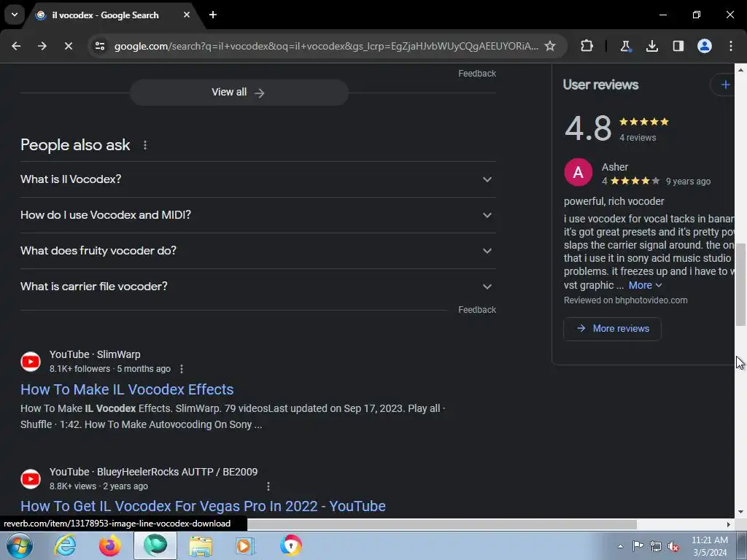Add a user review with plus button
Screen dimensions: 747x560
[x=725, y=85]
